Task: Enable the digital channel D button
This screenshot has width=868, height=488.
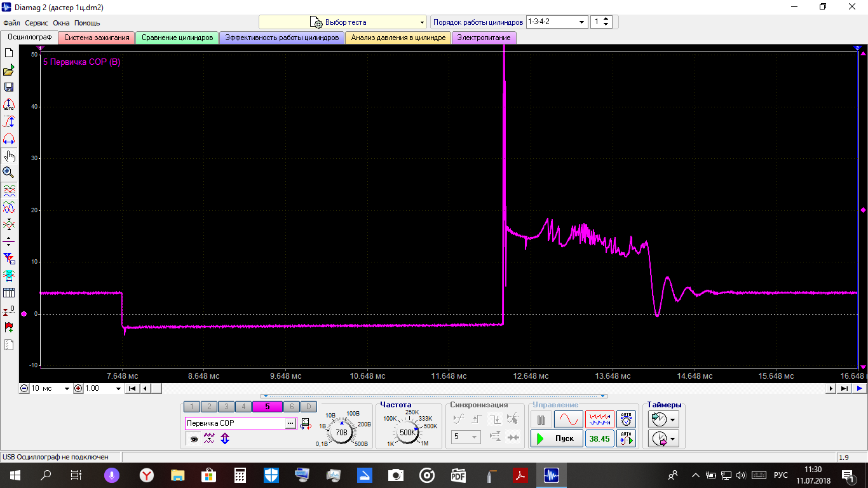Action: click(x=308, y=407)
